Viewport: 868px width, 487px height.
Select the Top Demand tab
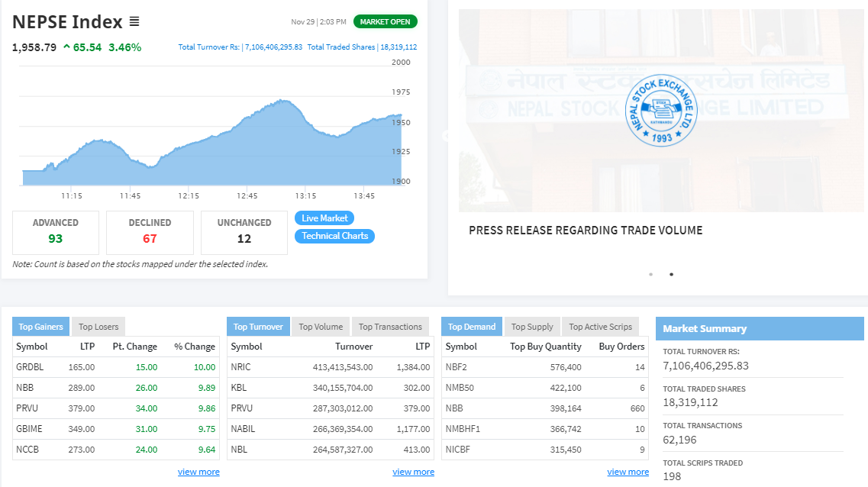tap(472, 327)
